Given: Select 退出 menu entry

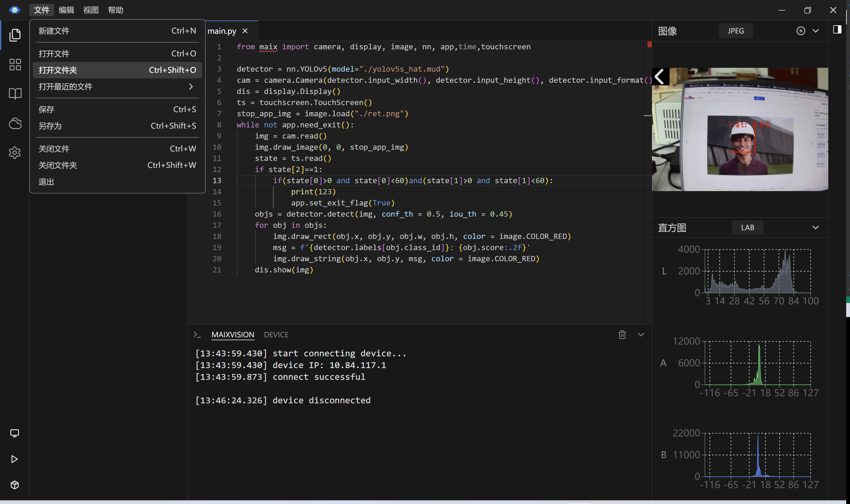Looking at the screenshot, I should pos(117,182).
